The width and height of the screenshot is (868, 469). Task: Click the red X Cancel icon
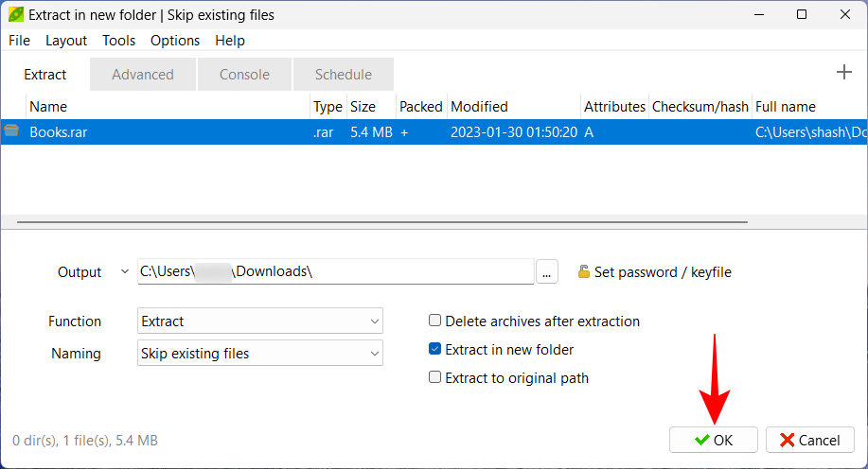786,441
